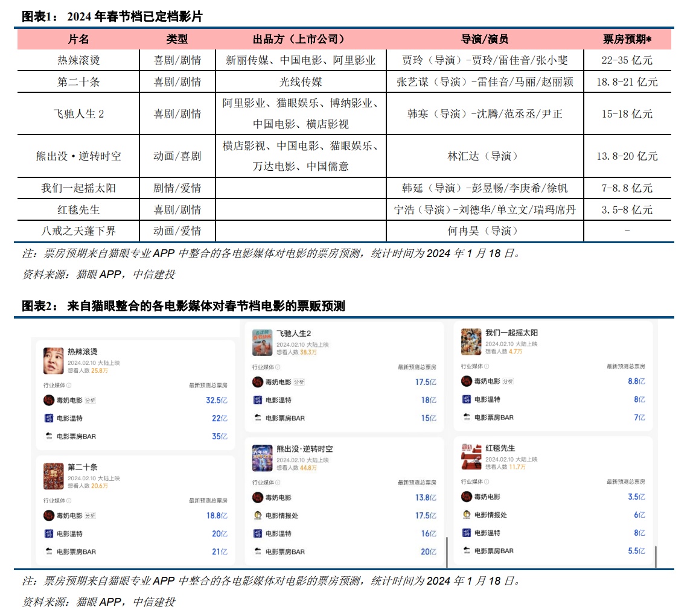Click table cell 热辣滚烫 in 片名 column

[x=78, y=60]
